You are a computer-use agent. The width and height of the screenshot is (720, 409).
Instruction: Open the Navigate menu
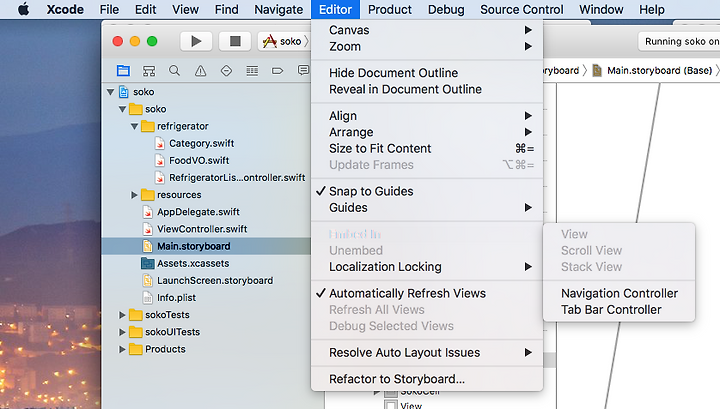[x=279, y=9]
